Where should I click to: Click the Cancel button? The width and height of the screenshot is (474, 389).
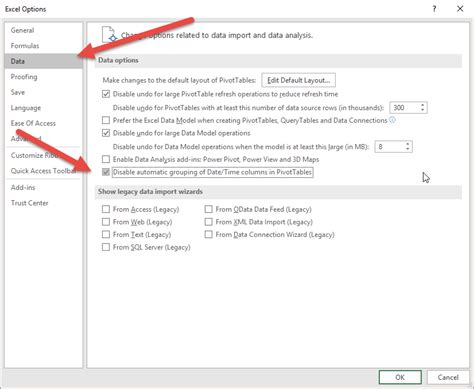pos(448,377)
